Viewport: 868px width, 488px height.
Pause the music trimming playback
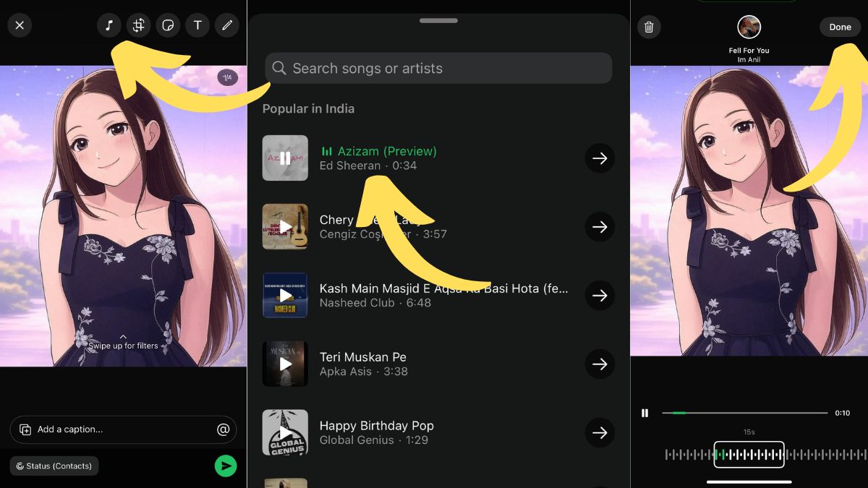[644, 414]
